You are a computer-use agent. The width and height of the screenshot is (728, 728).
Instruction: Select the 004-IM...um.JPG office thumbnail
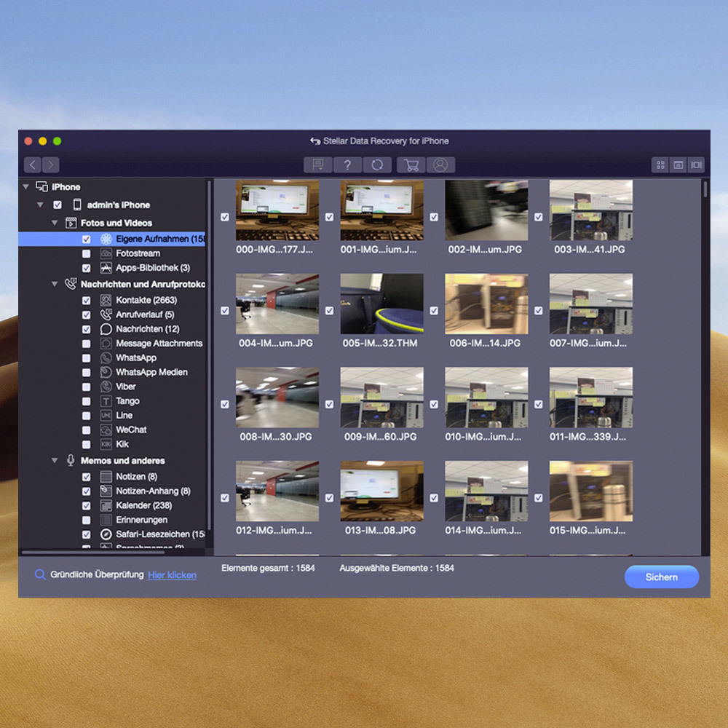tap(277, 304)
